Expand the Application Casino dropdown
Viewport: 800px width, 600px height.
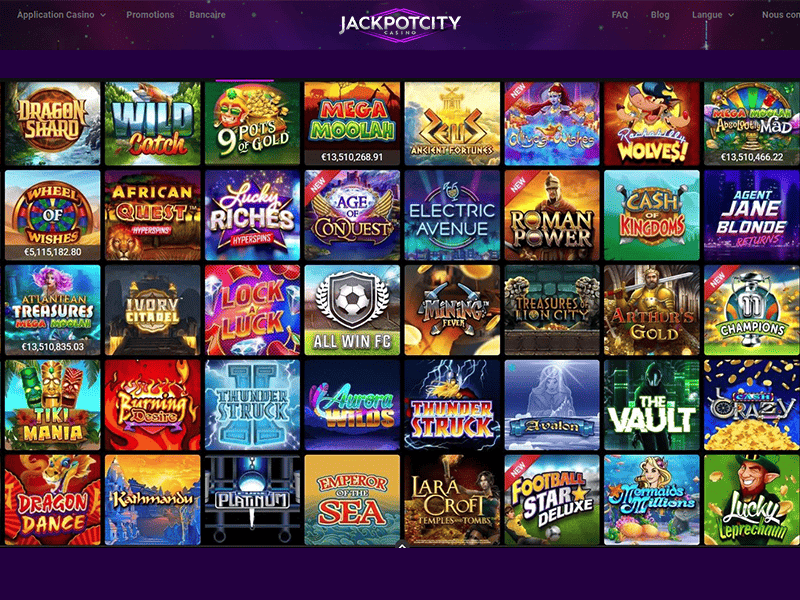[x=62, y=15]
